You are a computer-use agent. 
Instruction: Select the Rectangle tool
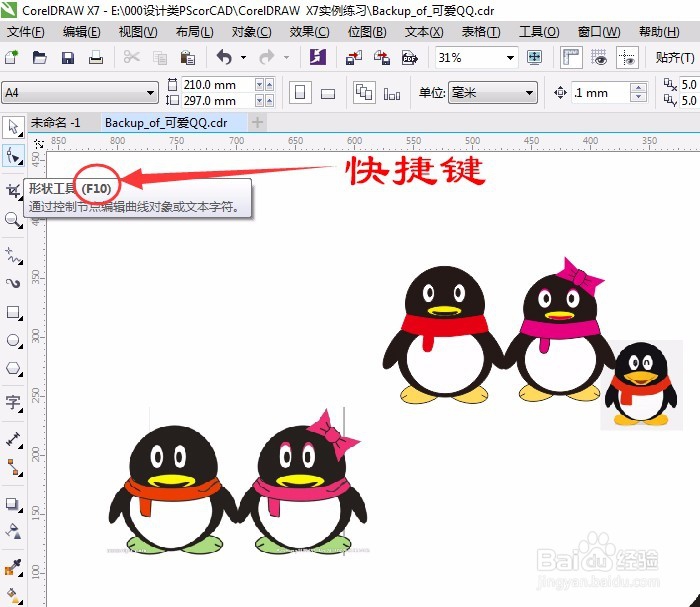(13, 312)
